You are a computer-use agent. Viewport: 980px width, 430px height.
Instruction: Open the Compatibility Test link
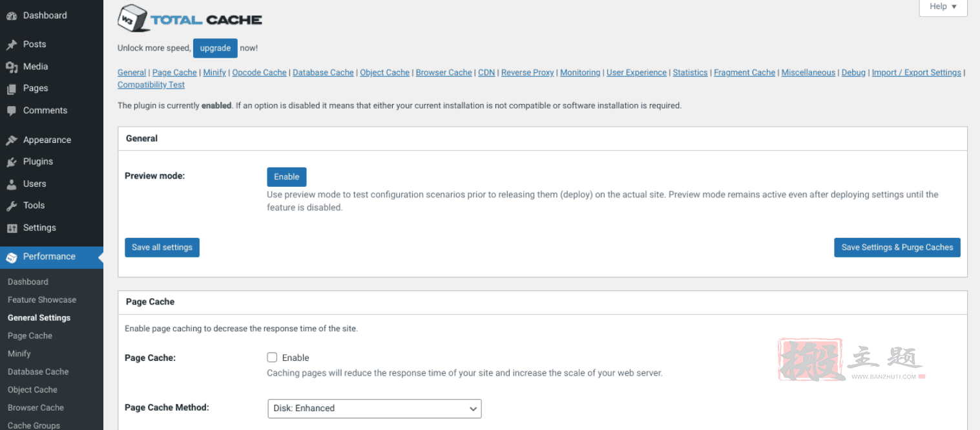coord(151,85)
